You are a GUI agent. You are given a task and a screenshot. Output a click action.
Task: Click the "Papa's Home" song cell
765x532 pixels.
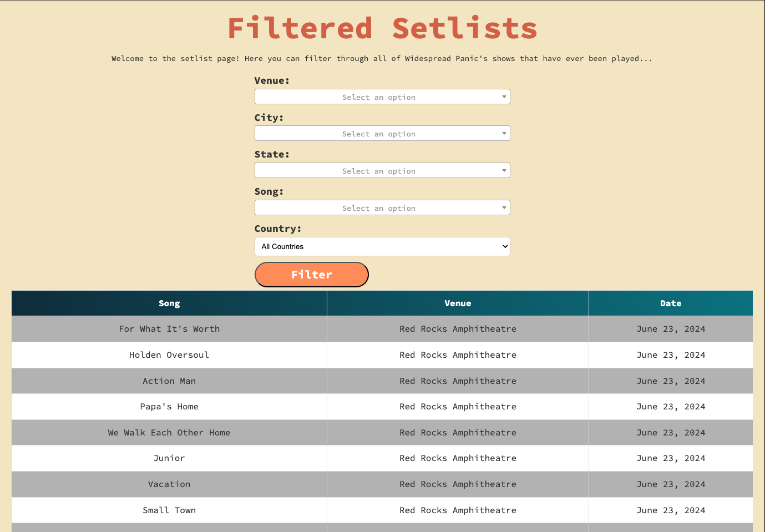tap(169, 407)
